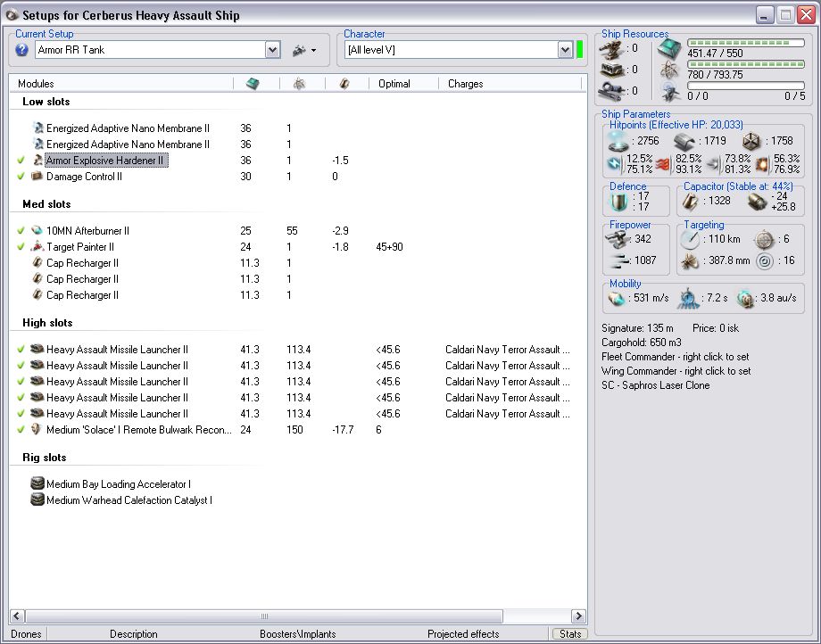Toggle Armor Explosive Hardener II active checkmark
This screenshot has height=644, width=821.
(21, 161)
